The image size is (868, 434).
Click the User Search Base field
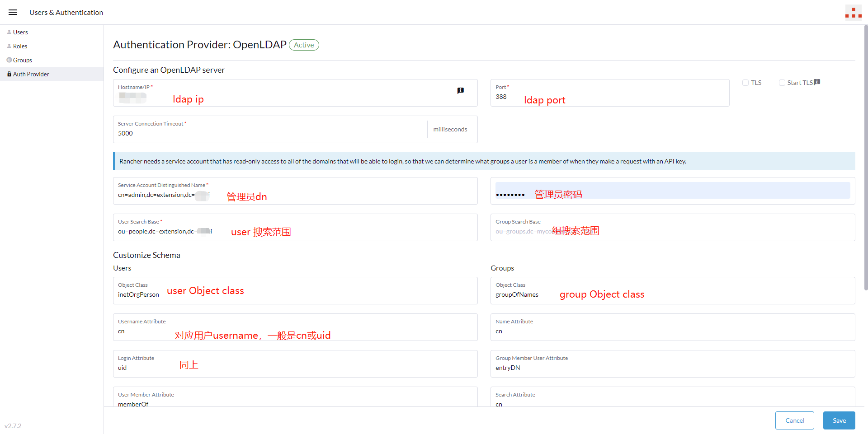295,228
